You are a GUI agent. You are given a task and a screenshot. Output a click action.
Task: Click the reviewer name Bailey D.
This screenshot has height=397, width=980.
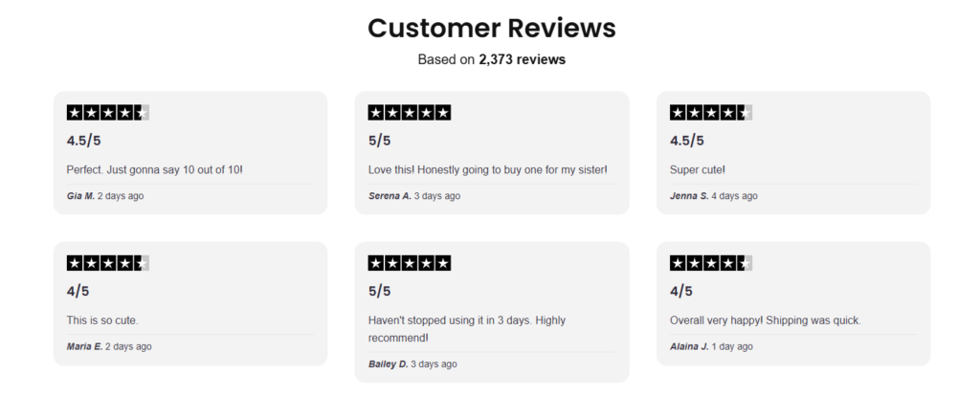click(390, 364)
